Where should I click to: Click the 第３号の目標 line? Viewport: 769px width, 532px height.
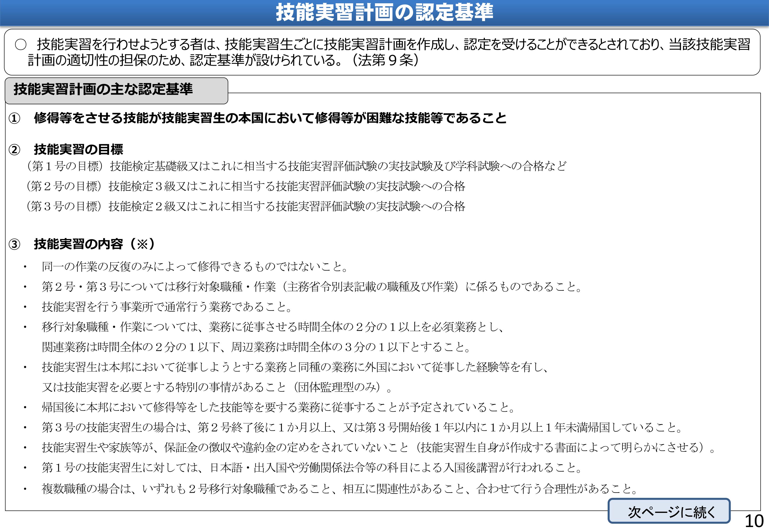245,206
